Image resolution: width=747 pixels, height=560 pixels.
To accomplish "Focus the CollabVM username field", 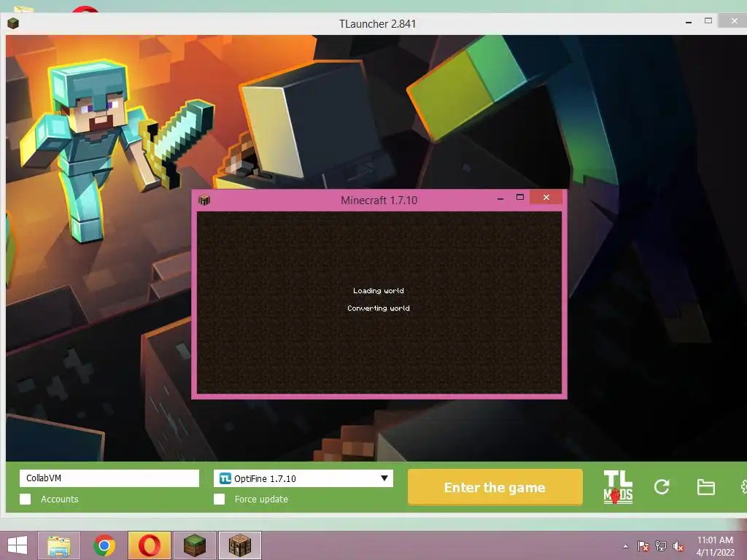I will pos(109,478).
